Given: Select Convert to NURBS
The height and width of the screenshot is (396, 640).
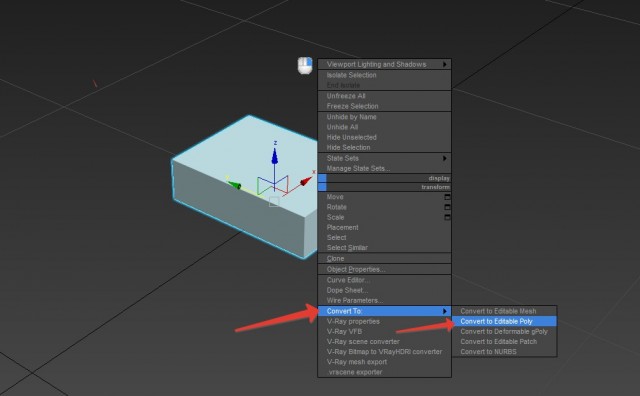Looking at the screenshot, I should click(504, 352).
